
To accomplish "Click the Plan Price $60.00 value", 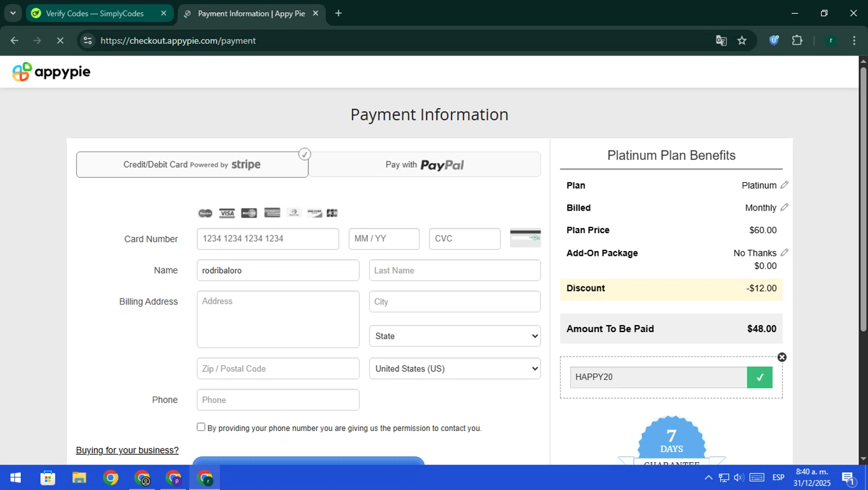I will [763, 230].
